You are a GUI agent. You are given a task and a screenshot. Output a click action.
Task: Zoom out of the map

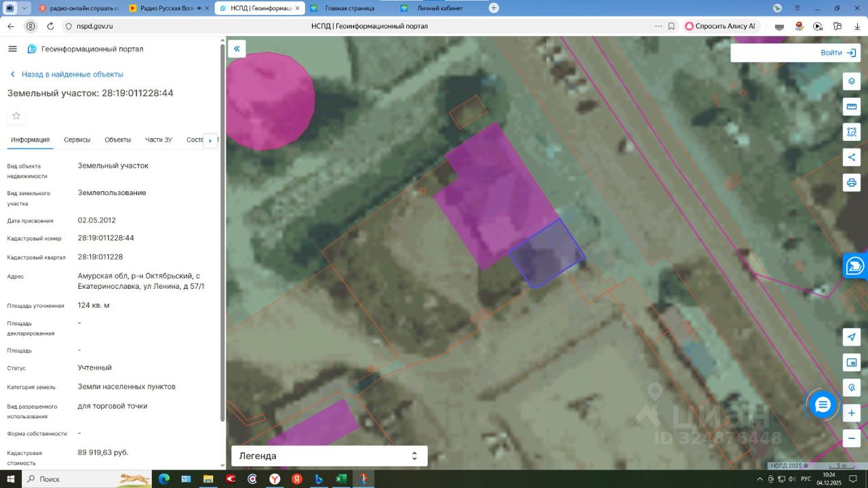[x=852, y=438]
